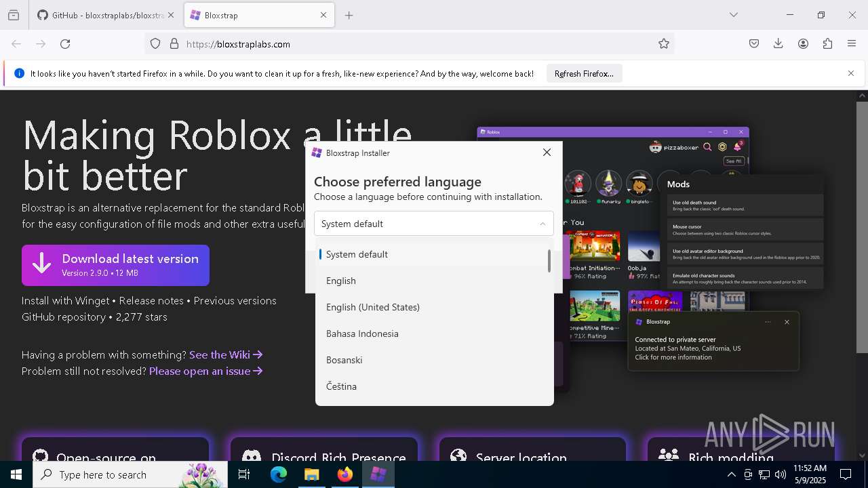This screenshot has height=488, width=868.
Task: Launch Microsoft Edge from the taskbar
Action: (279, 474)
